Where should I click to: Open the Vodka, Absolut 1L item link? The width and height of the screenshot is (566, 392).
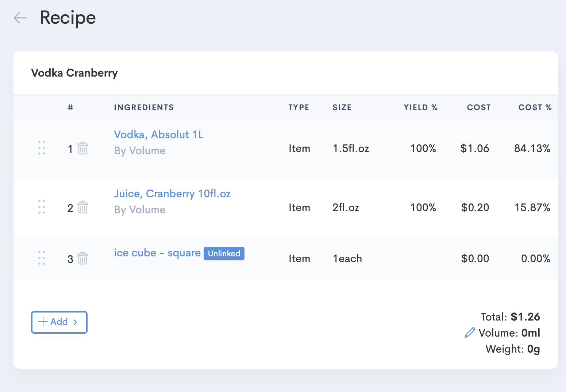tap(158, 135)
